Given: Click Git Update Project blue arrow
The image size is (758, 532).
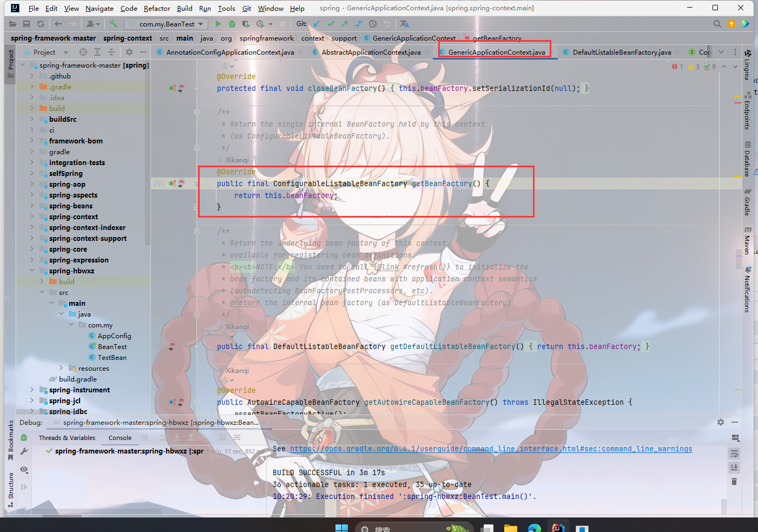Looking at the screenshot, I should (317, 24).
